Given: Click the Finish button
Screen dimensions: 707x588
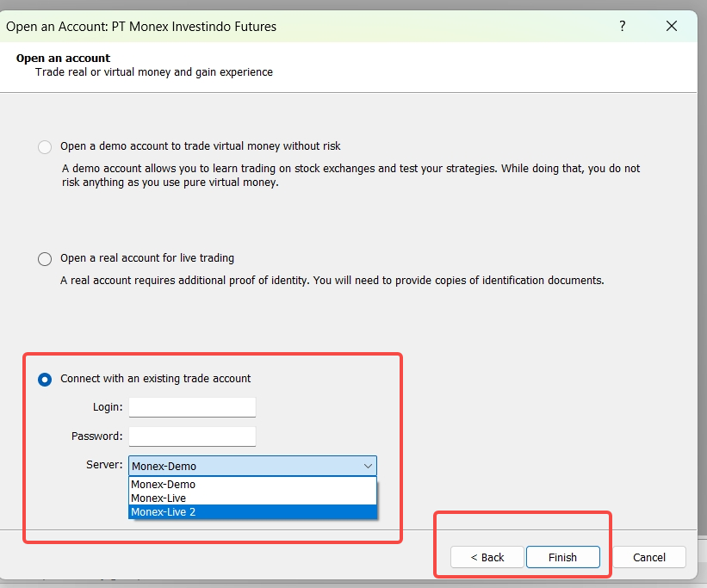Looking at the screenshot, I should 562,557.
